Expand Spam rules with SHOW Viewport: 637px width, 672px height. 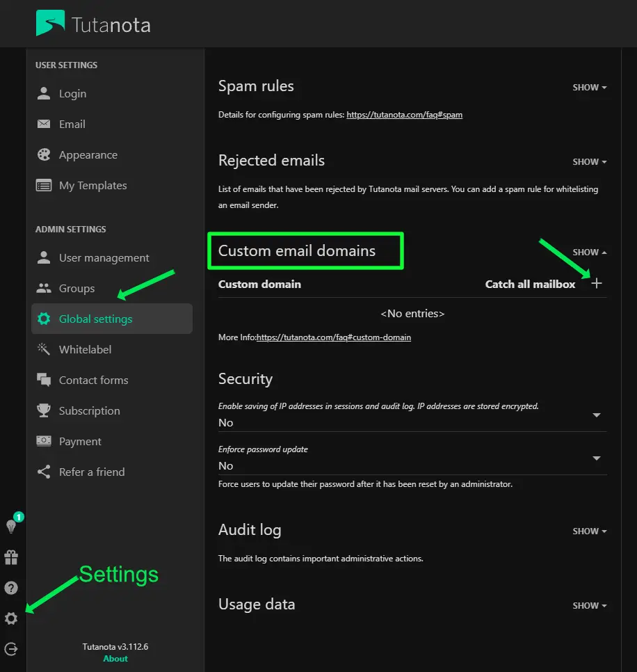click(x=590, y=88)
